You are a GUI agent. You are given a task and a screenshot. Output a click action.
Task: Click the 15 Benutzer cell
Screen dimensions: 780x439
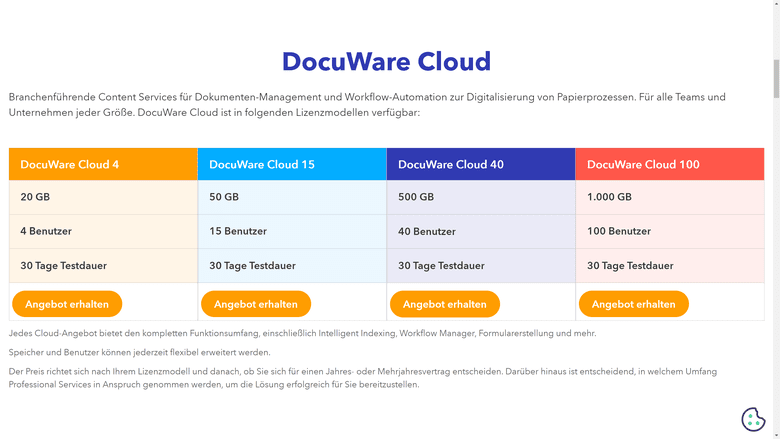292,231
